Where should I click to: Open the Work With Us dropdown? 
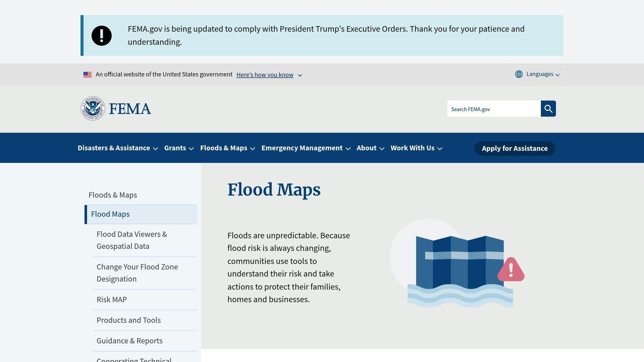[x=412, y=148]
